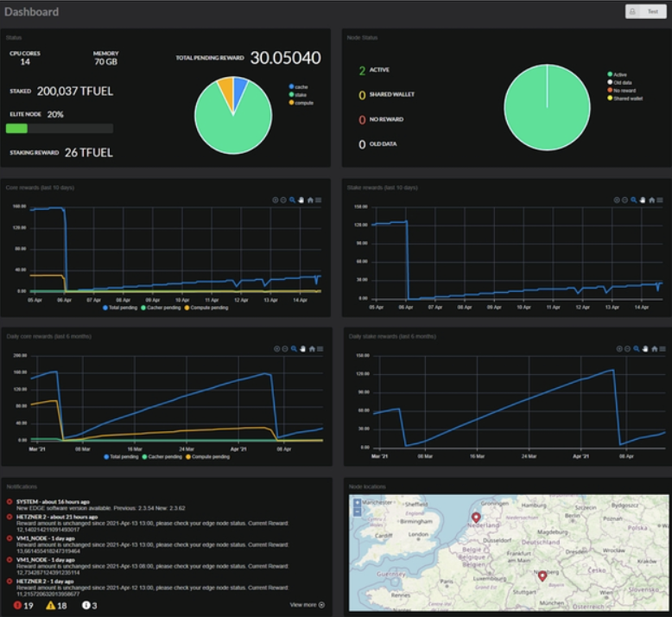Click the Test button at top right
Screen dimensions: 672x617
coord(646,11)
